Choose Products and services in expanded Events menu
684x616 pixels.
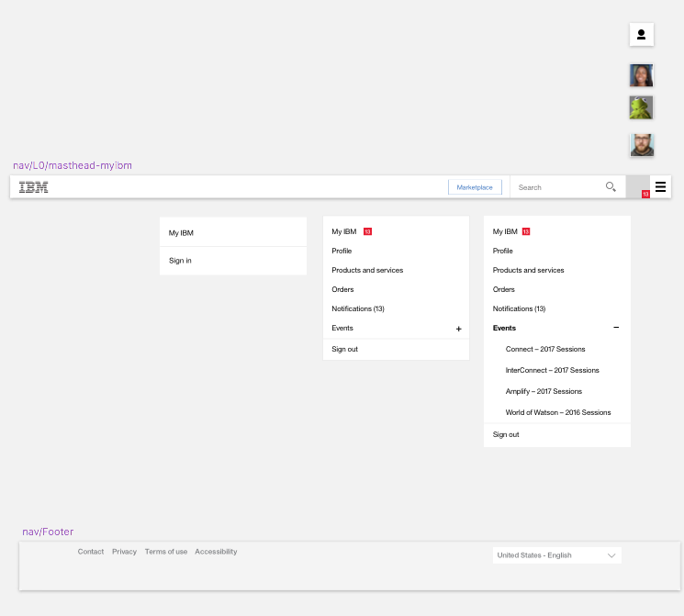tap(528, 270)
